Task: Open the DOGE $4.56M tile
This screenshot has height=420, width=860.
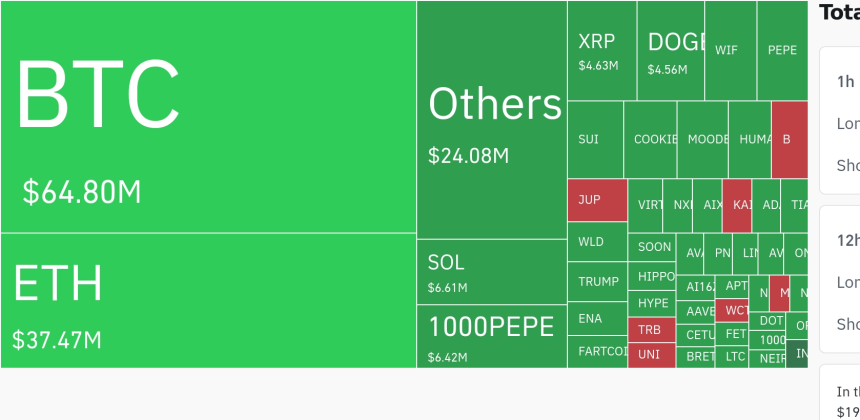Action: click(x=670, y=50)
